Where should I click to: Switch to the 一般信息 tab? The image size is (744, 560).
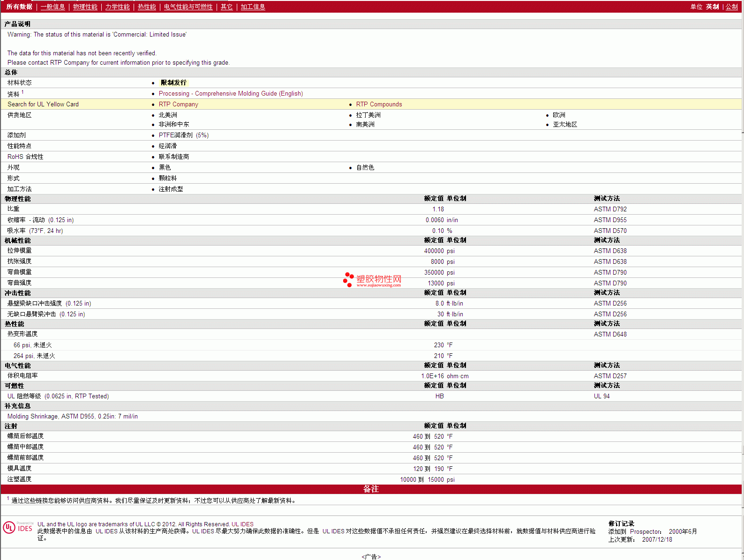(x=53, y=7)
